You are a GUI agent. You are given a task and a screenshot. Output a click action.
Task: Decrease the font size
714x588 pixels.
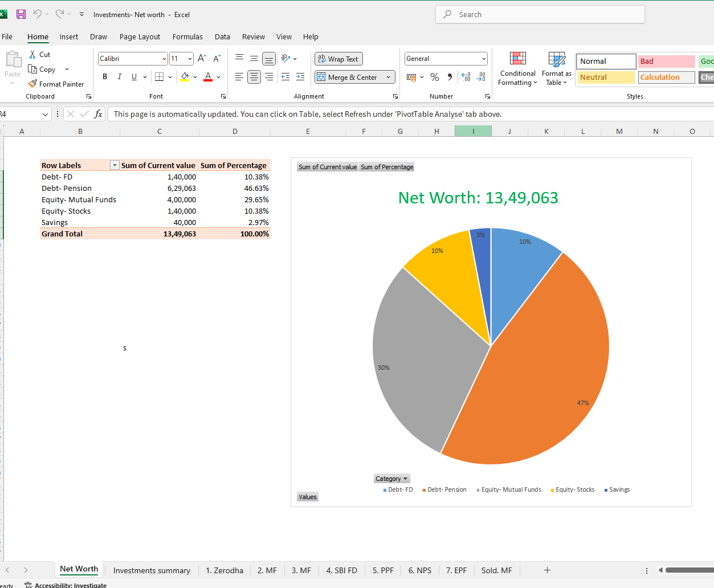pyautogui.click(x=217, y=59)
